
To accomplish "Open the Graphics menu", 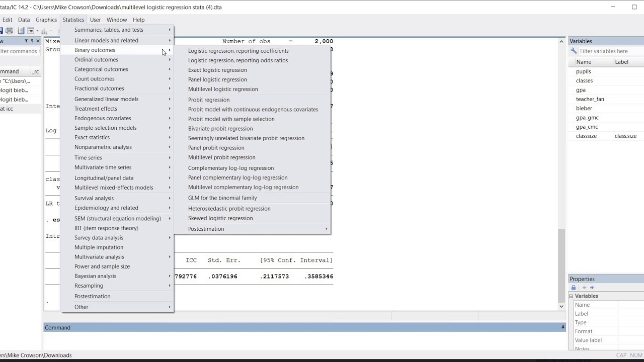I will click(46, 20).
